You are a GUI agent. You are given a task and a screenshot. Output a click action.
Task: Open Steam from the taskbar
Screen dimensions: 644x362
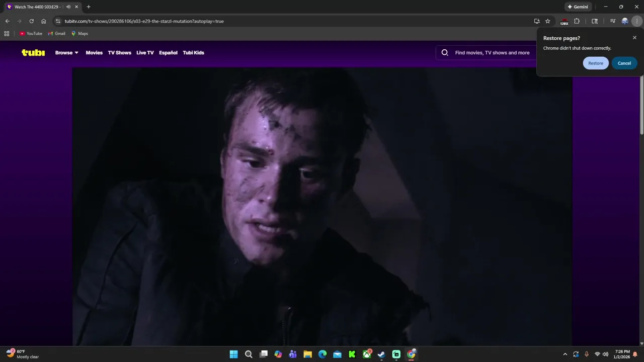click(x=381, y=354)
